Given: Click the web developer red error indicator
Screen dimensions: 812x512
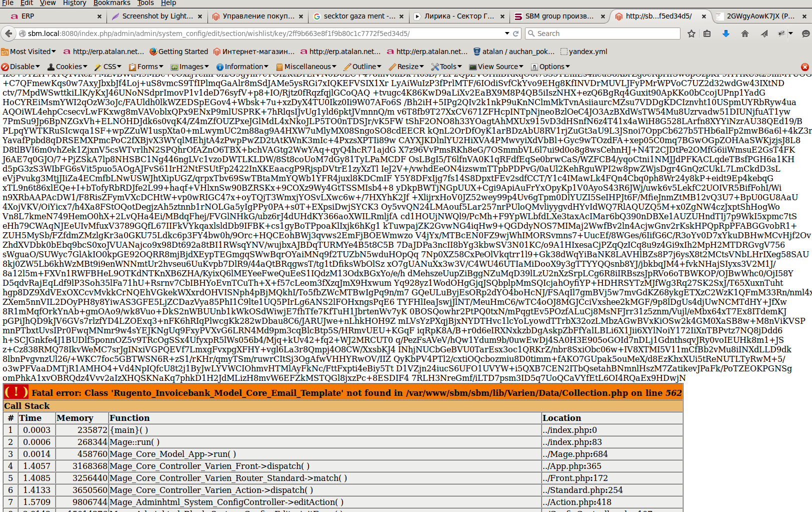Looking at the screenshot, I should tap(804, 67).
